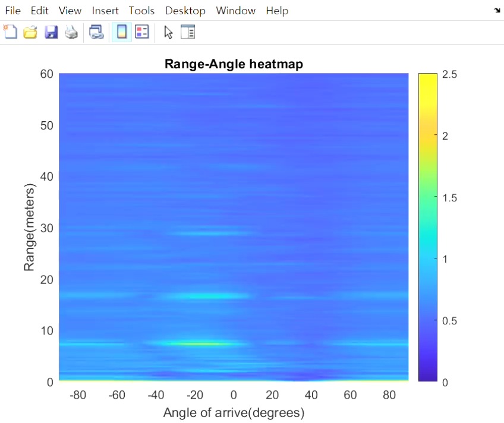The width and height of the screenshot is (504, 423).
Task: Click the x-axis tick label '40'
Action: 311,394
